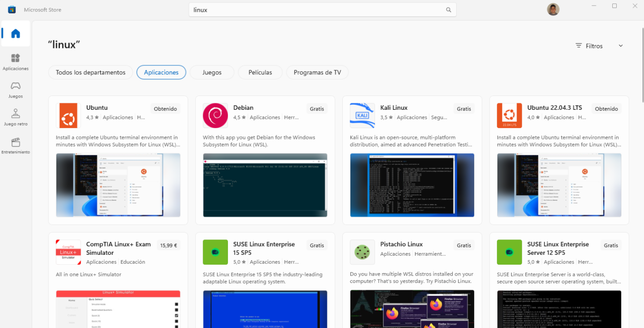This screenshot has height=328, width=644.
Task: Click the chevron next to Filtros
Action: click(x=621, y=46)
